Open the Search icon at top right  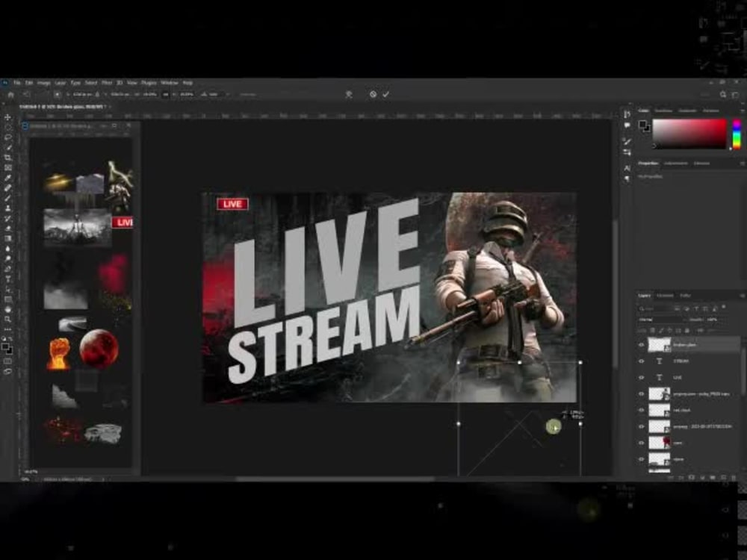click(x=722, y=94)
